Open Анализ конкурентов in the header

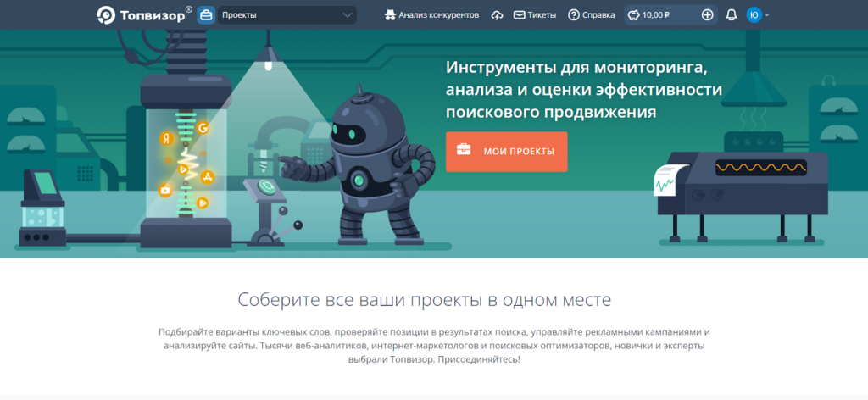(431, 15)
